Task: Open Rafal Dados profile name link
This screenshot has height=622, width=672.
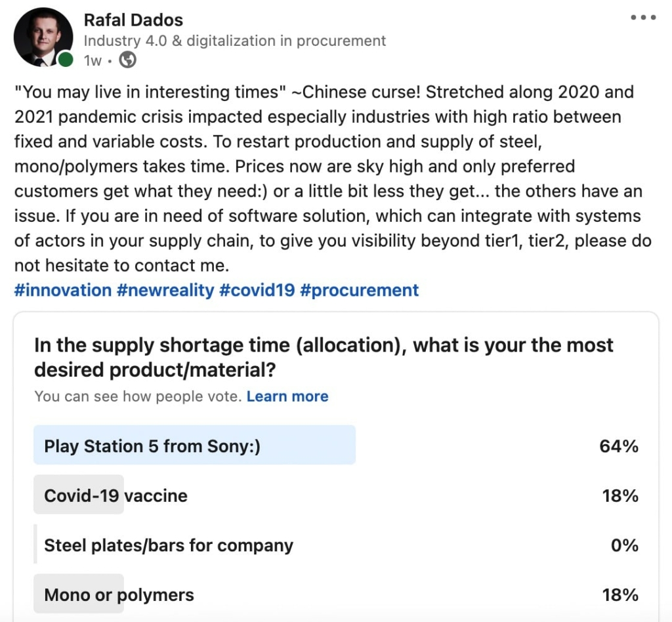Action: tap(133, 20)
